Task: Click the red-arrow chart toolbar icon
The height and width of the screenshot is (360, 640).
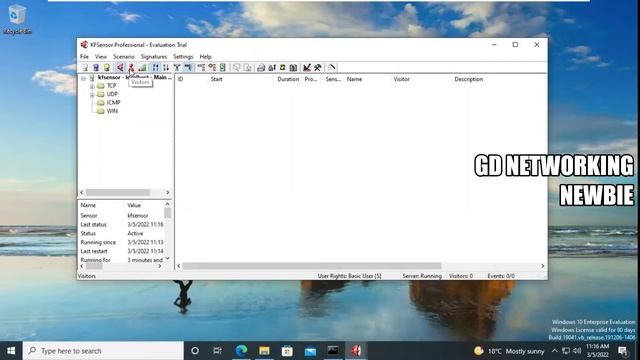Action: click(307, 67)
